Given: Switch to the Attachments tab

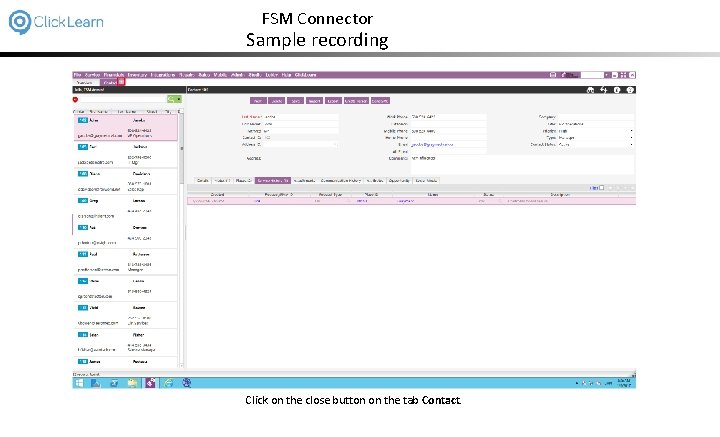Looking at the screenshot, I should [304, 181].
